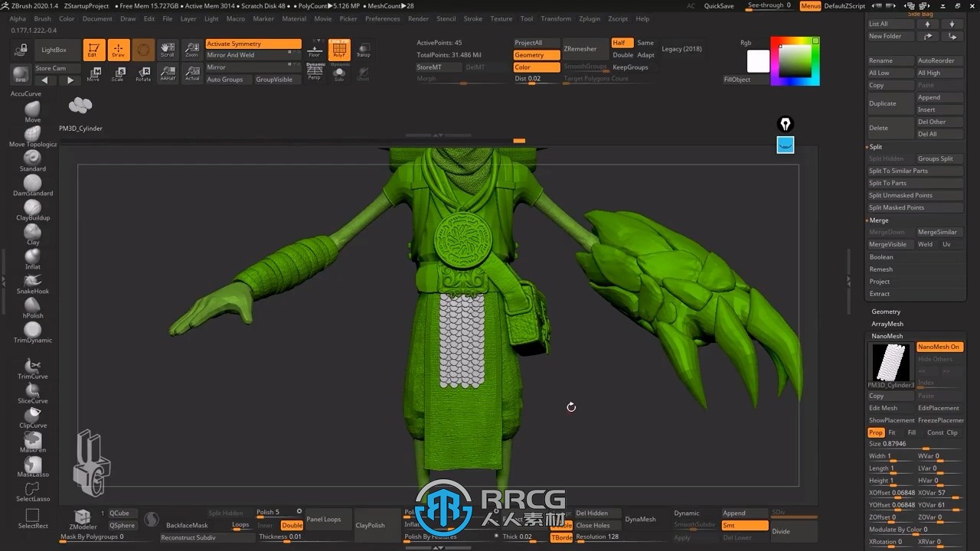This screenshot has height=551, width=980.
Task: Expand the Boolean section
Action: coord(881,257)
